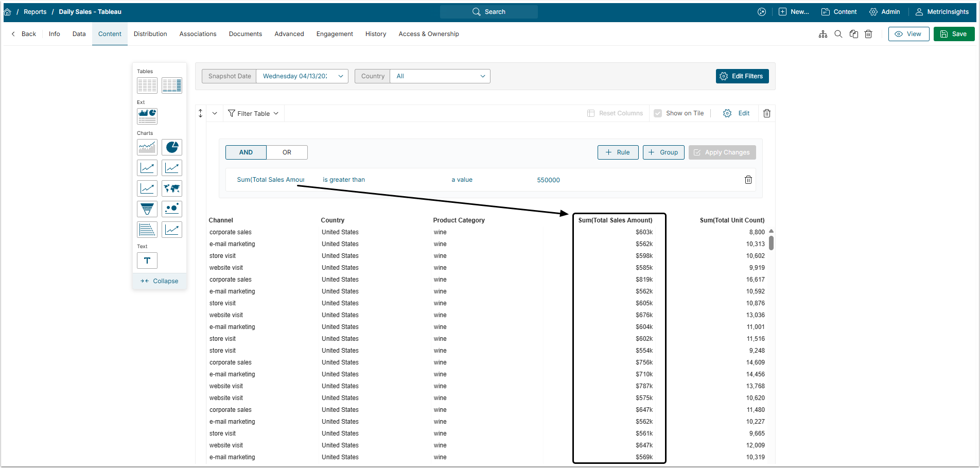
Task: Expand the Country filter dropdown
Action: click(440, 76)
